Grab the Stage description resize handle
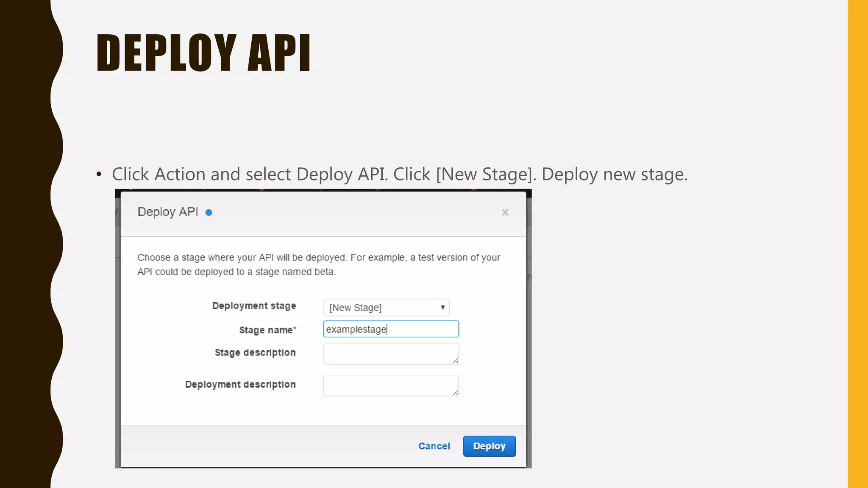 [x=455, y=361]
